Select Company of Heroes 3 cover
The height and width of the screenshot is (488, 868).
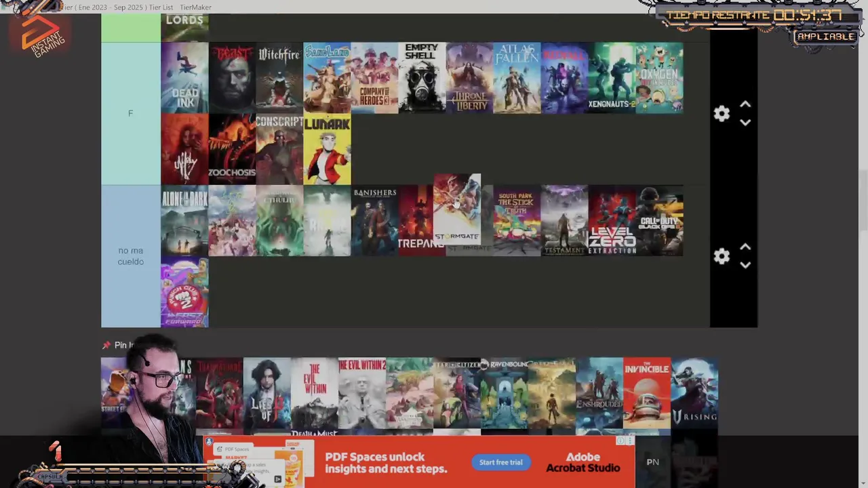374,78
